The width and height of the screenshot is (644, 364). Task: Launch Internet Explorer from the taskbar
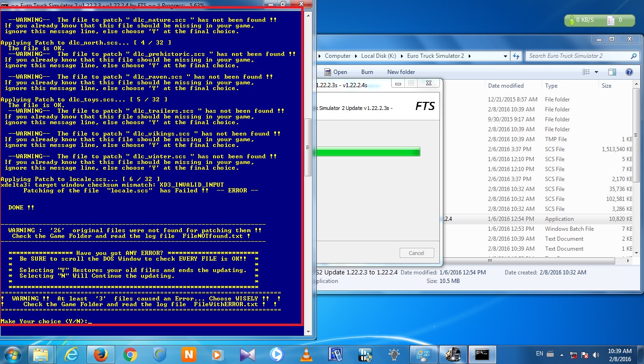tap(72, 355)
